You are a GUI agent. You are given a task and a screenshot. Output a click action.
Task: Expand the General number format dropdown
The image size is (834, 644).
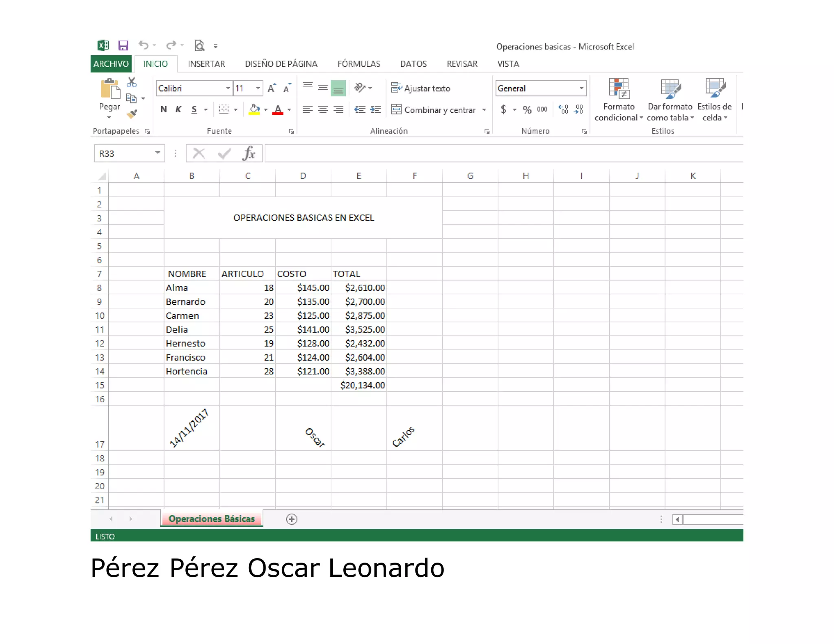click(x=581, y=88)
